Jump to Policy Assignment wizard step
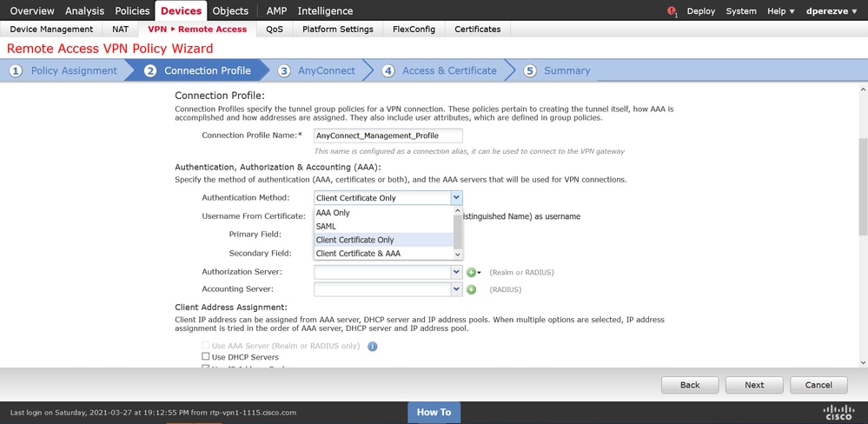Image resolution: width=868 pixels, height=424 pixels. pyautogui.click(x=74, y=71)
